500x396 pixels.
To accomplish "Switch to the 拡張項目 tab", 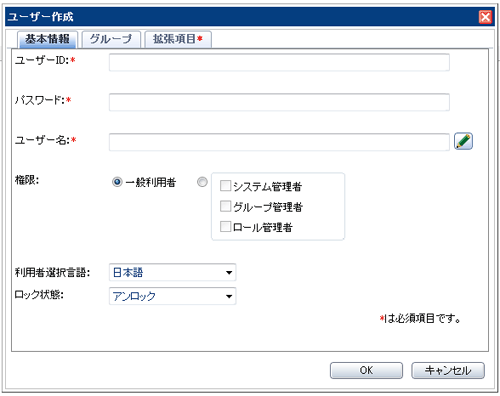I will coord(178,39).
